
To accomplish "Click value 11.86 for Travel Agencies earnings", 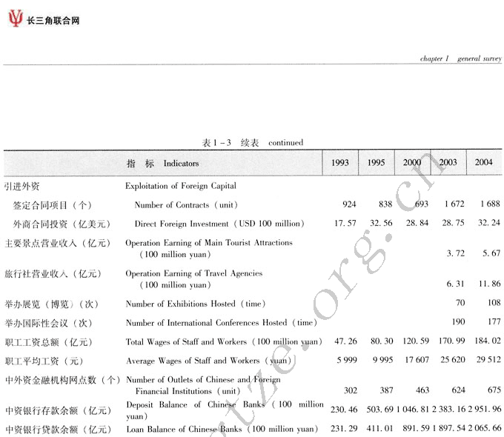I will (x=489, y=284).
